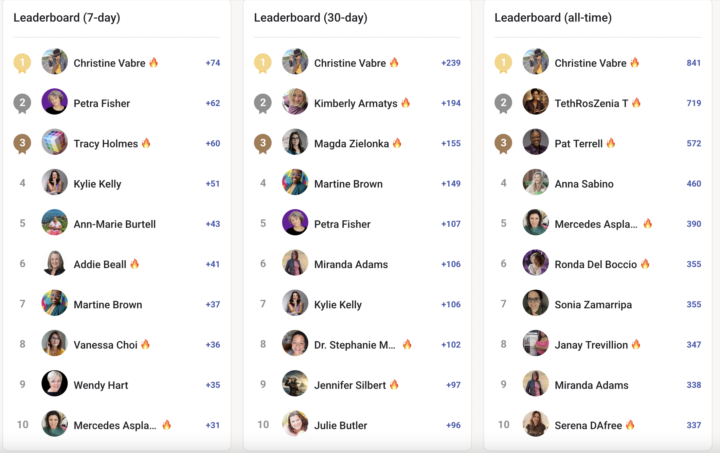Click Dr. Stephanie M... truncated name

pyautogui.click(x=355, y=344)
